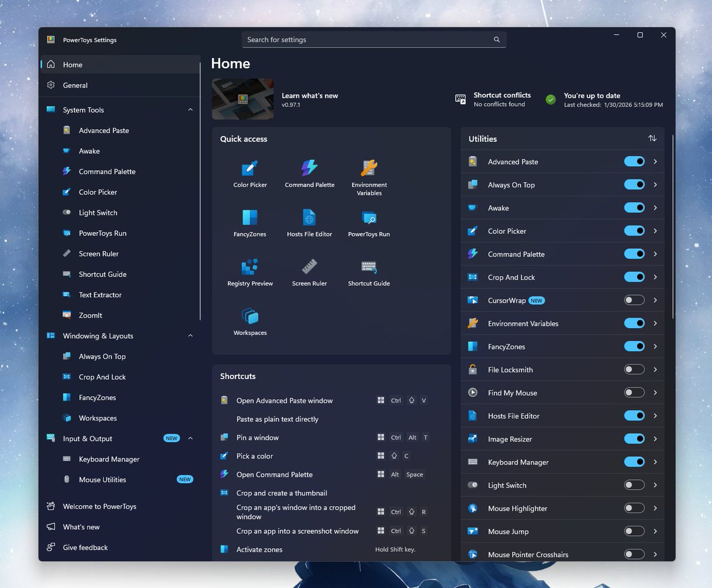Select PowerToys Run in sidebar

120,233
